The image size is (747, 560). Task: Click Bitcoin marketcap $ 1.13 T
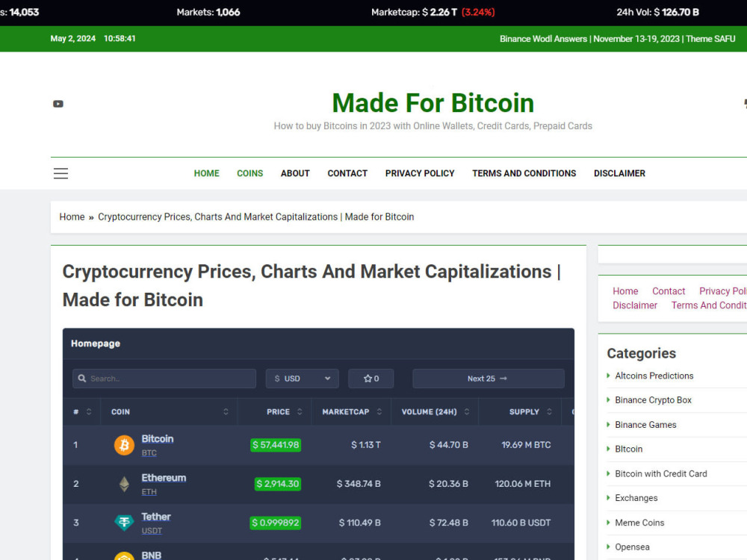coord(366,445)
